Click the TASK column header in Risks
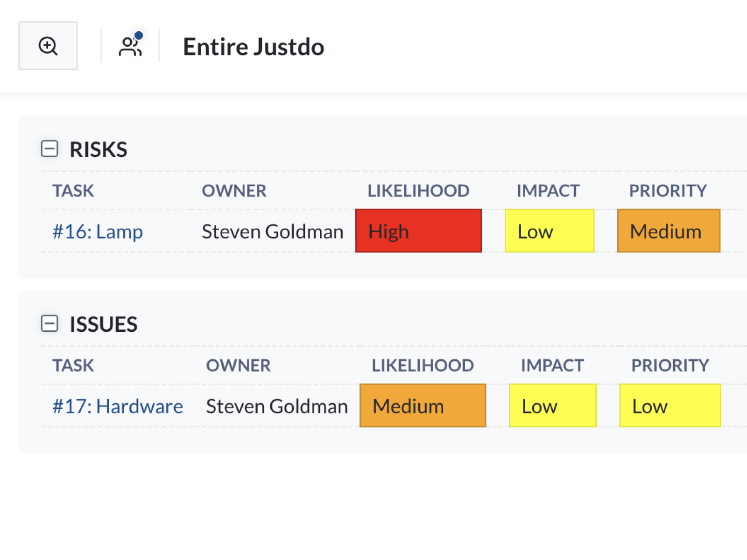The image size is (747, 560). (x=73, y=191)
